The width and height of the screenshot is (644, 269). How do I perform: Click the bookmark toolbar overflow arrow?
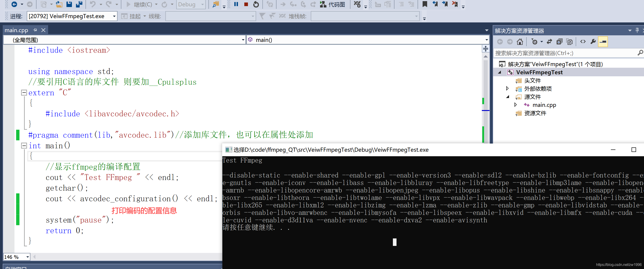[x=463, y=7]
